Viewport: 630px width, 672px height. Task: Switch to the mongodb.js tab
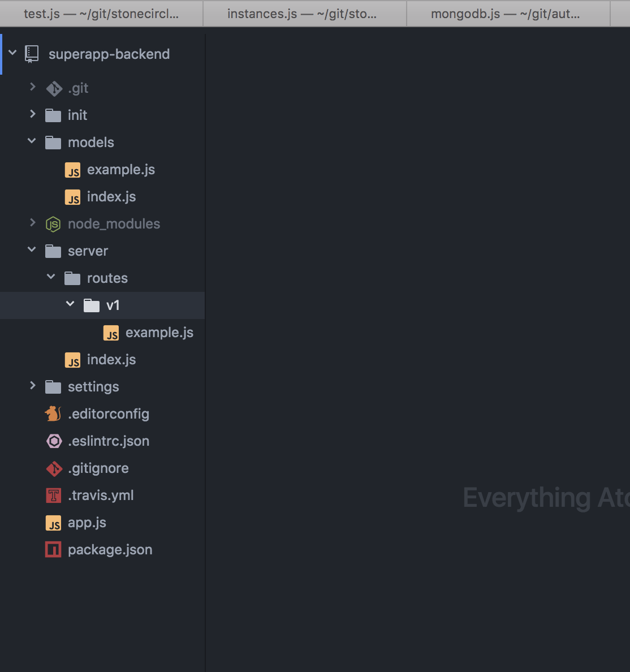tap(508, 14)
